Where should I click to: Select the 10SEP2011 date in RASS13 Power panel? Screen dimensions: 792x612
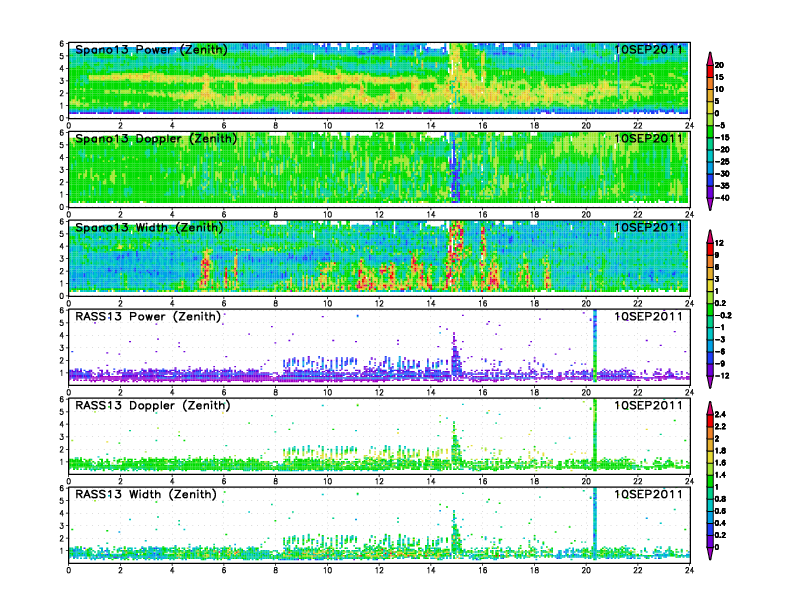point(648,316)
